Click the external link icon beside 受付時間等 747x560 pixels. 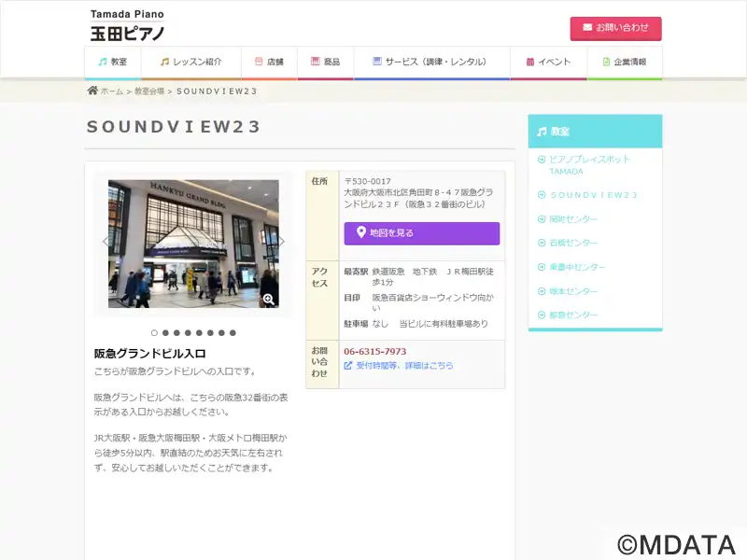tap(348, 366)
